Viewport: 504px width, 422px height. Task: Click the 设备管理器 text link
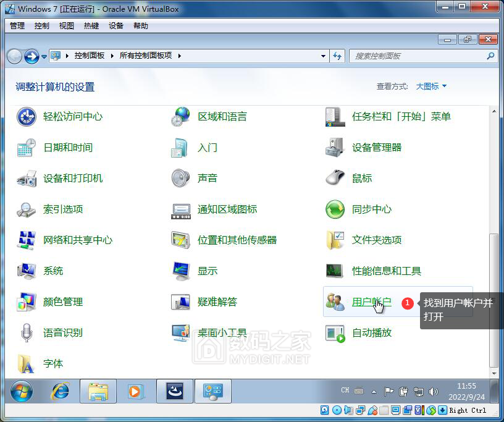click(377, 148)
